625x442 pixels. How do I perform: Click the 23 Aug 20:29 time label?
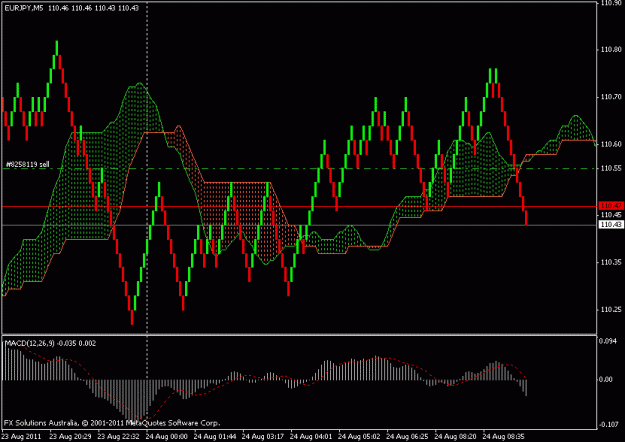(70, 437)
